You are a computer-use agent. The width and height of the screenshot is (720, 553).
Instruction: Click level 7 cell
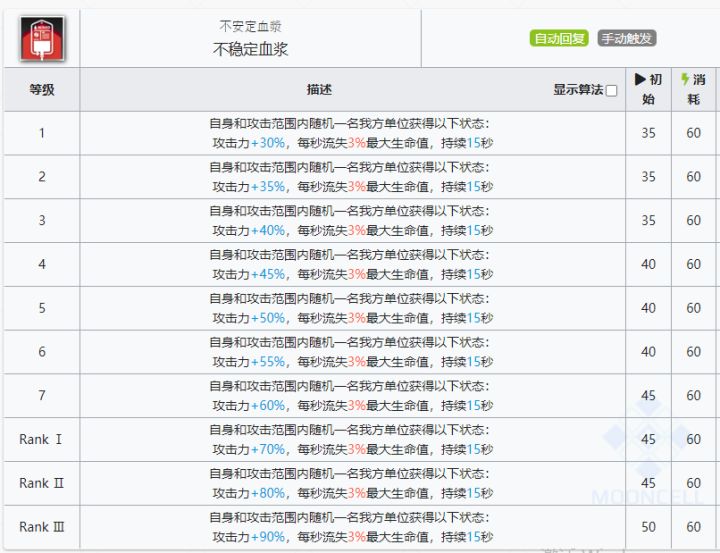(42, 395)
